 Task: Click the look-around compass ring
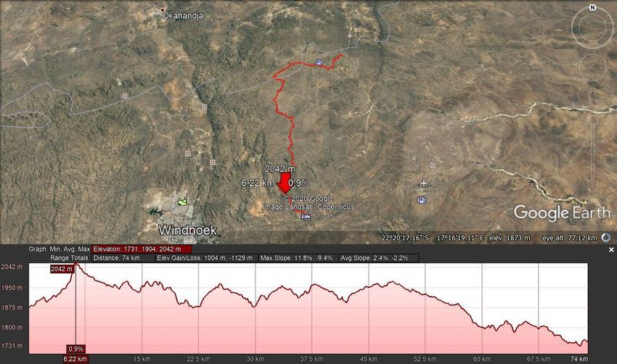point(592,27)
